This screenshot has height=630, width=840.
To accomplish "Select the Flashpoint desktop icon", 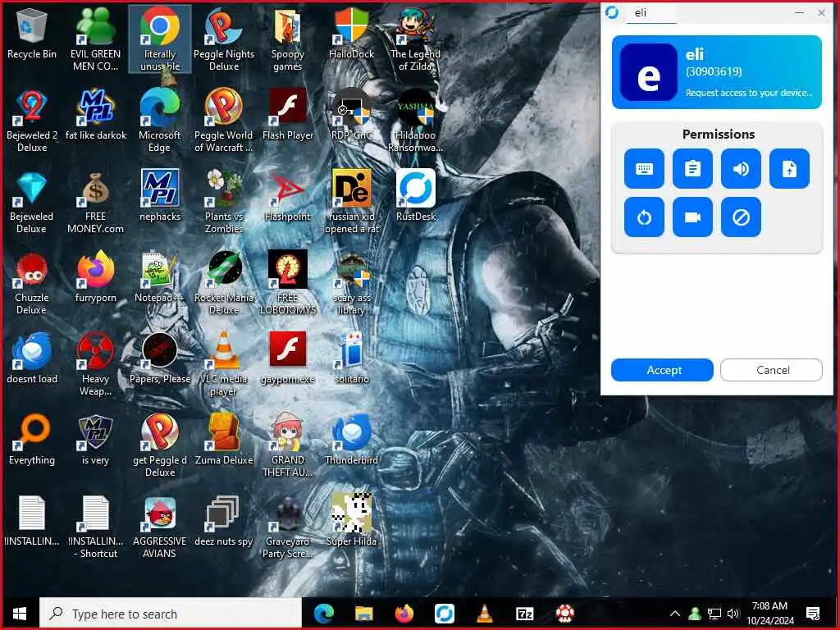I will click(288, 197).
